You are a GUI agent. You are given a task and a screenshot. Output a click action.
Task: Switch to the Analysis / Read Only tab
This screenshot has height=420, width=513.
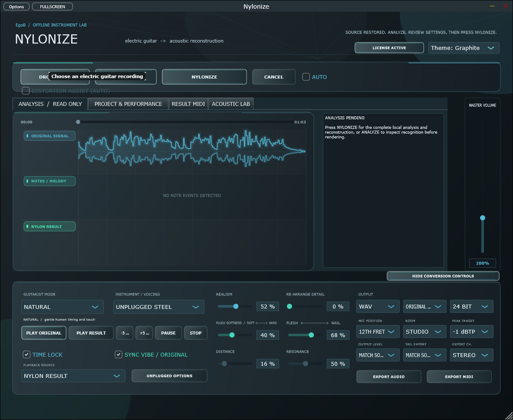tap(50, 104)
